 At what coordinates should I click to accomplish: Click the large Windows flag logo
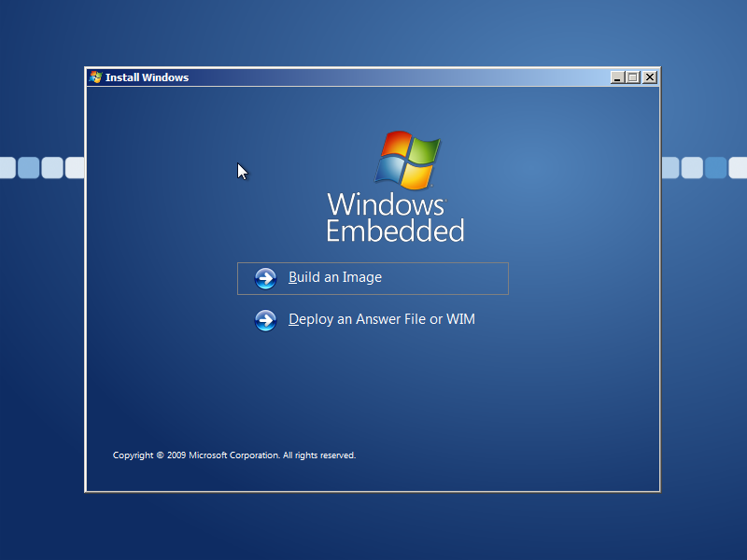407,161
